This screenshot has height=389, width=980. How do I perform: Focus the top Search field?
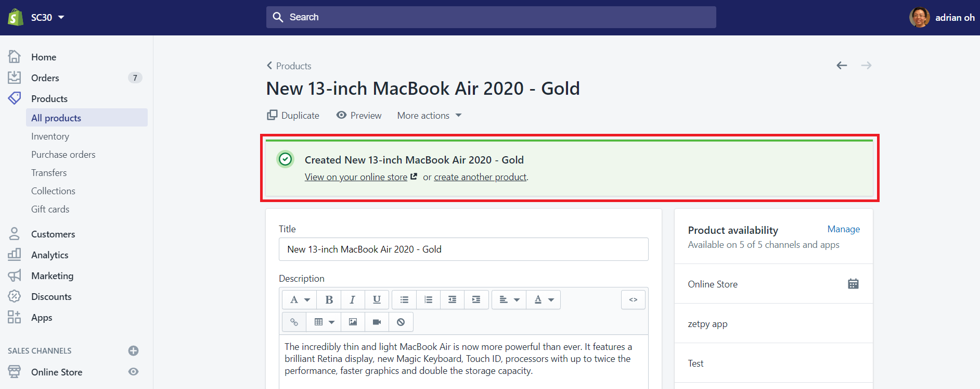pyautogui.click(x=491, y=17)
